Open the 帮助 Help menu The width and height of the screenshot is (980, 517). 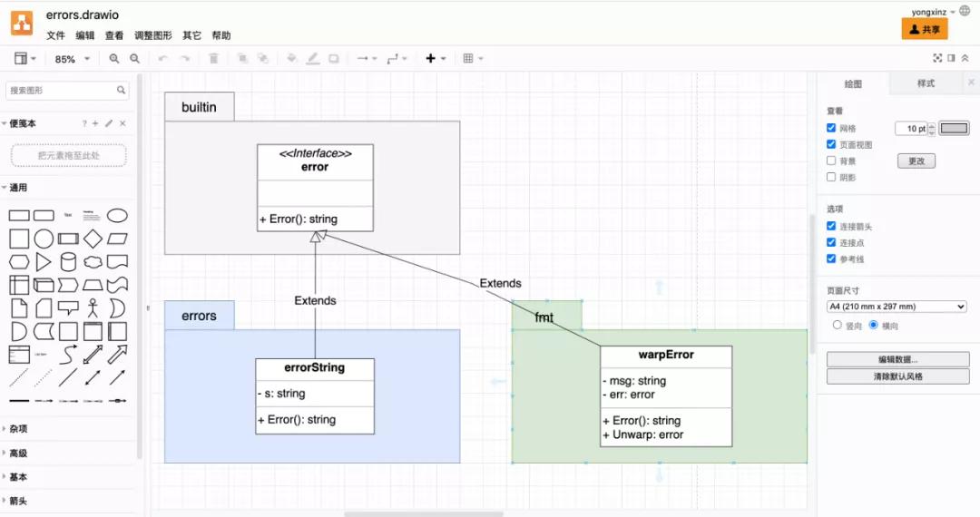click(221, 35)
